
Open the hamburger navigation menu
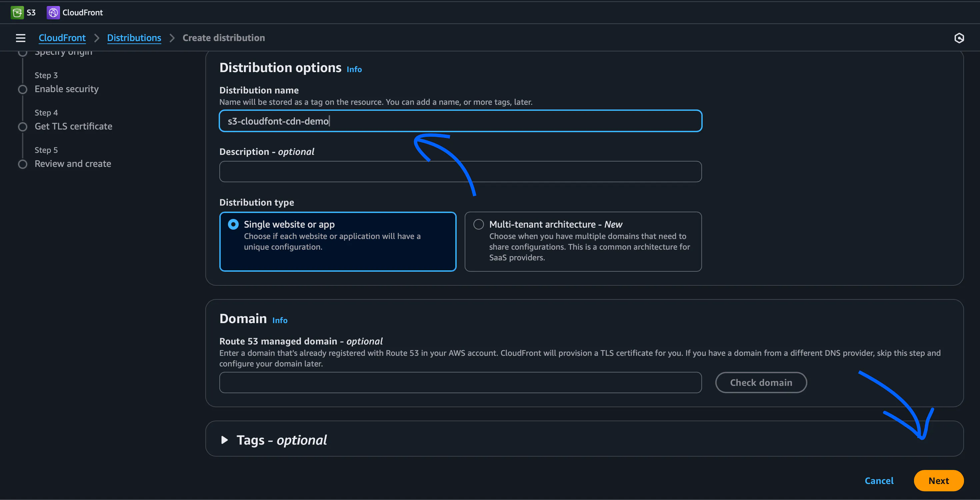tap(21, 38)
